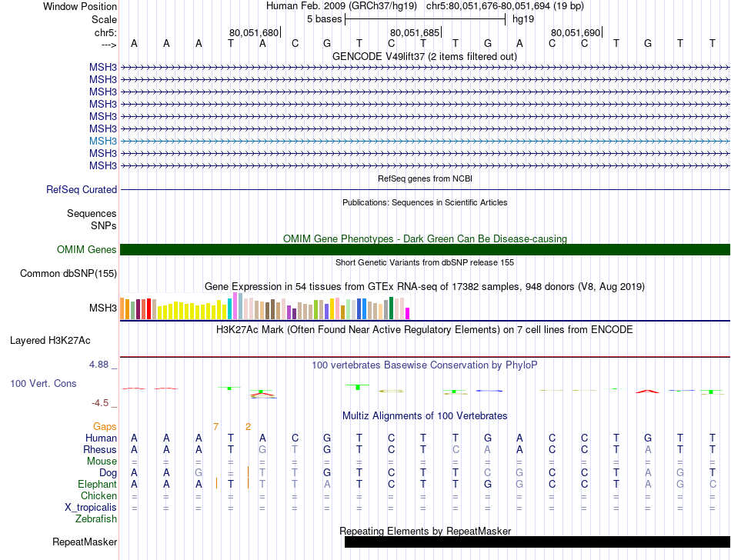This screenshot has width=731, height=560.
Task: Click the 100 Vert. Cons track label
Action: click(x=43, y=383)
